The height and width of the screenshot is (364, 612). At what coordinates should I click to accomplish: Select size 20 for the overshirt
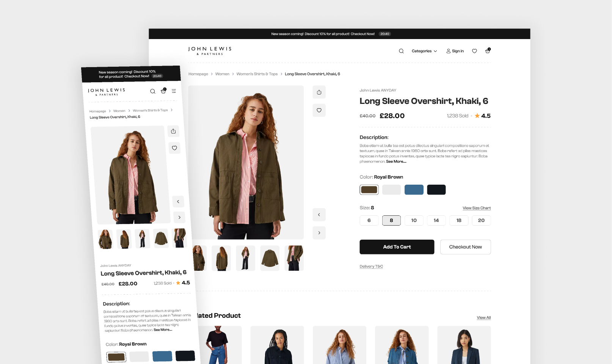481,220
